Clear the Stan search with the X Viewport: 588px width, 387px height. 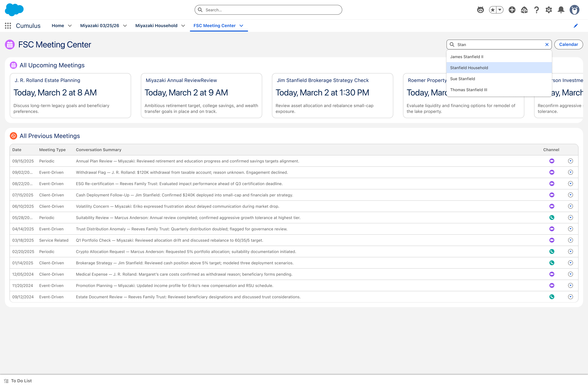(x=547, y=45)
